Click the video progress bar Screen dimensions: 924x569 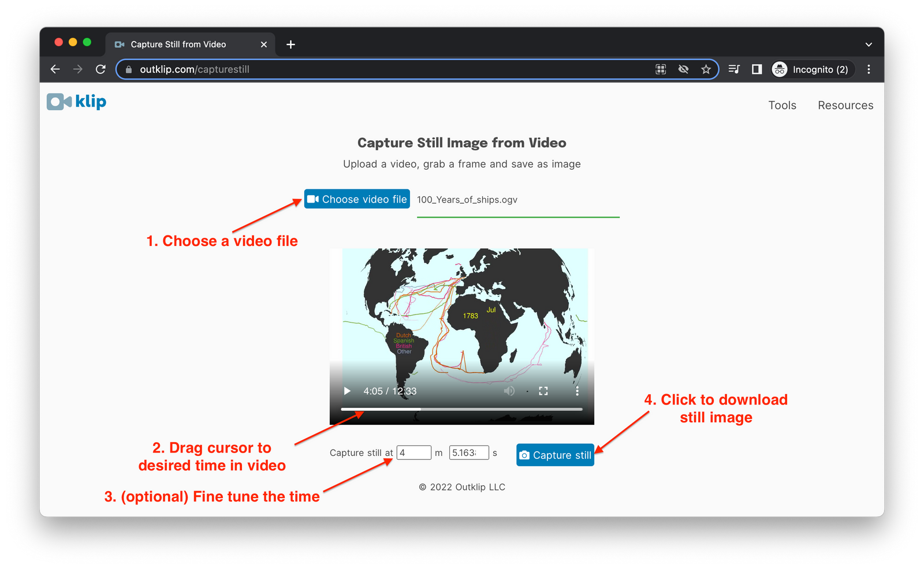click(462, 409)
